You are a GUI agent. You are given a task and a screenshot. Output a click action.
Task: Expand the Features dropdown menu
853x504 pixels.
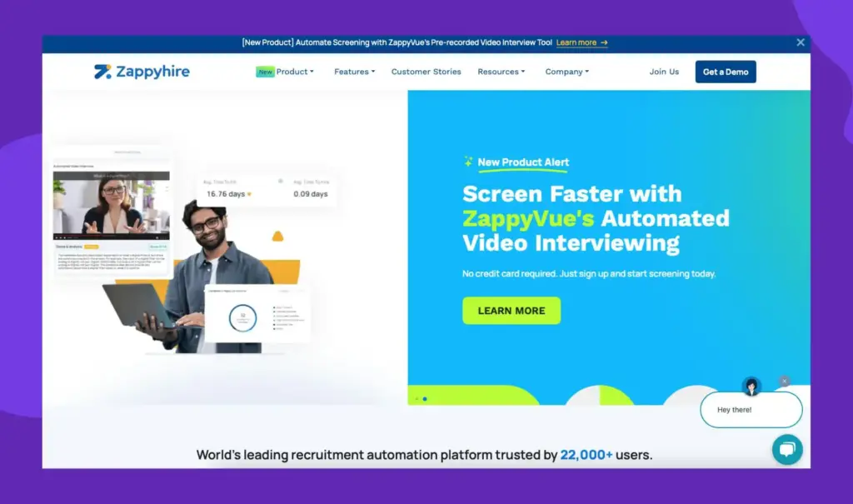pyautogui.click(x=354, y=72)
